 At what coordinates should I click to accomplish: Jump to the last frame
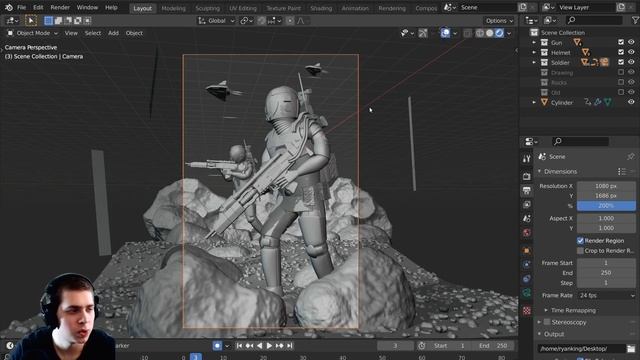289,346
